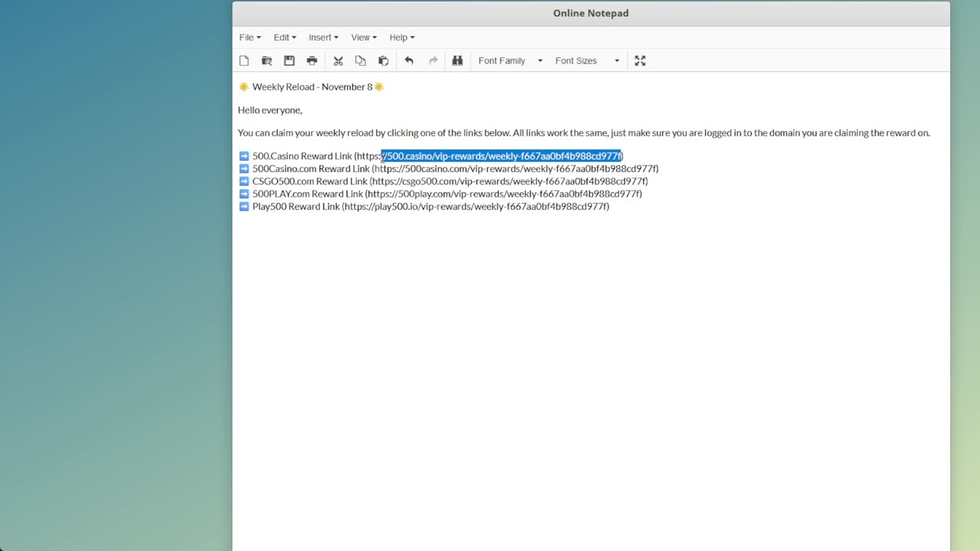The image size is (980, 551).
Task: Click the 500PLAY.com Reward Link text
Action: click(308, 194)
